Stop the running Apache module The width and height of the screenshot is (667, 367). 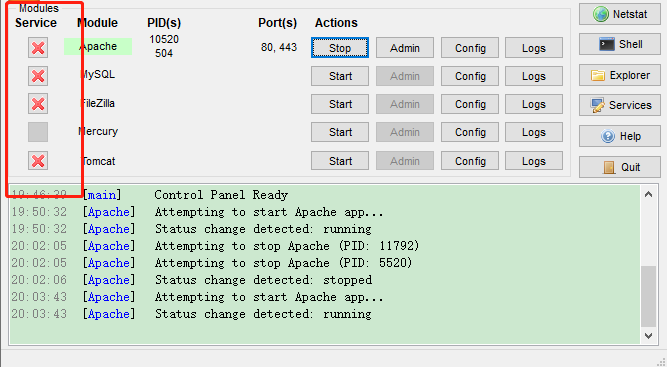[340, 48]
